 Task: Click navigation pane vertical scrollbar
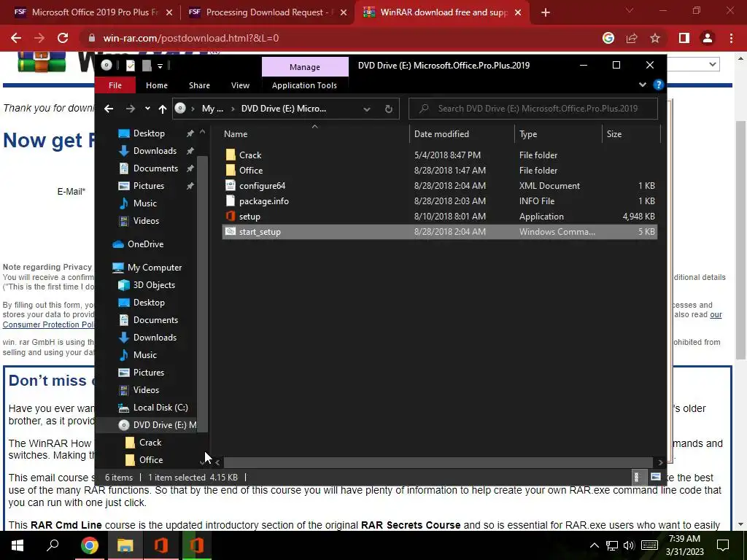(203, 294)
